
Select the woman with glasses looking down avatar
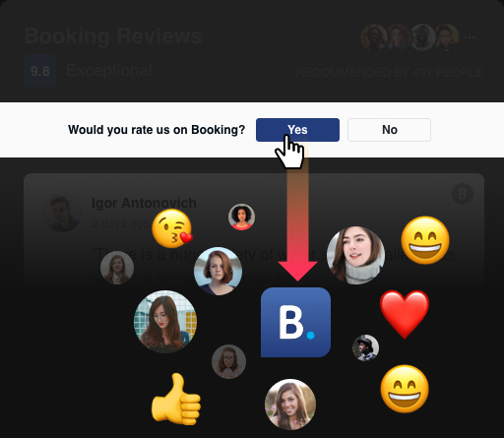tap(165, 322)
